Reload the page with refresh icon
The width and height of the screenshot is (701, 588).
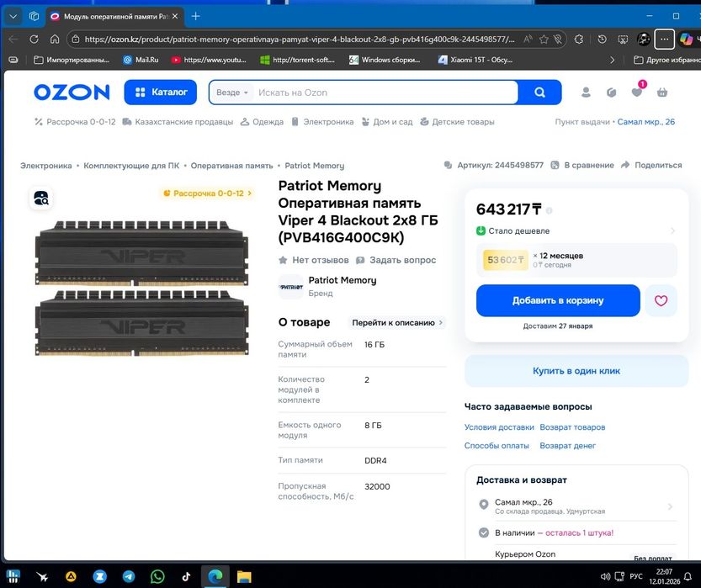pyautogui.click(x=34, y=40)
